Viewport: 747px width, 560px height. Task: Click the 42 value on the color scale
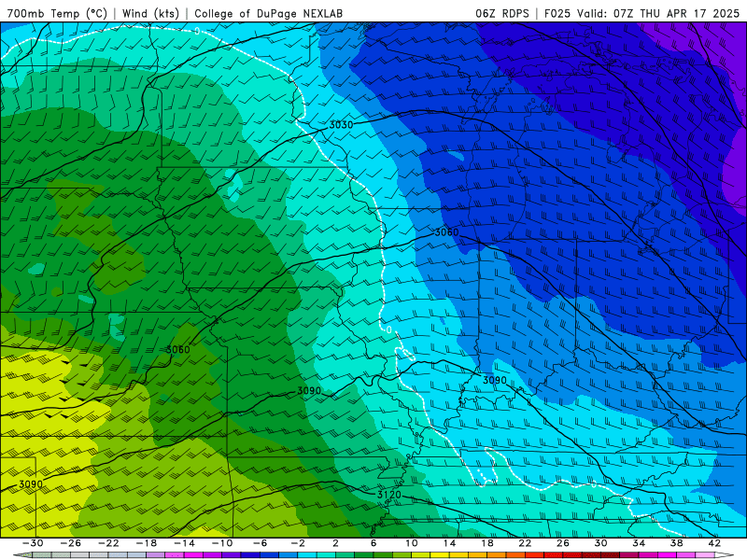coord(714,543)
